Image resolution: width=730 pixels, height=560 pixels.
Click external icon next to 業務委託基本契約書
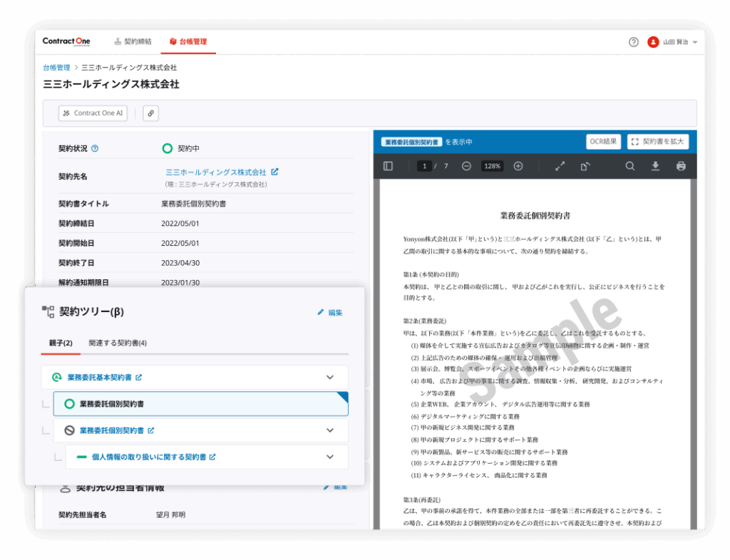139,377
